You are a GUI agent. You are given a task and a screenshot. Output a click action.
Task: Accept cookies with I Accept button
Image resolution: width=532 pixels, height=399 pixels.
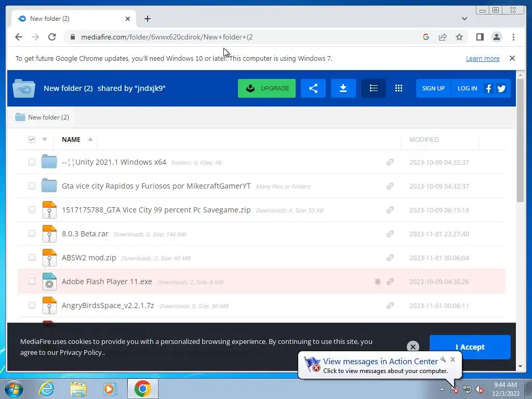tap(470, 347)
